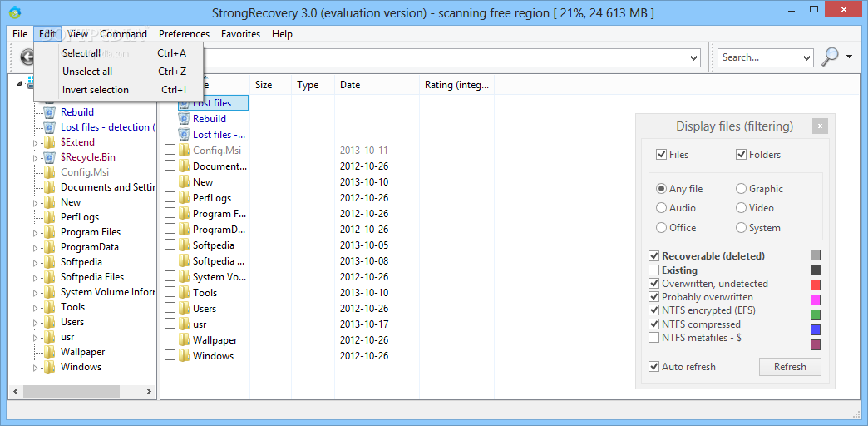Image resolution: width=868 pixels, height=426 pixels.
Task: Select the Video radio button
Action: (x=742, y=208)
